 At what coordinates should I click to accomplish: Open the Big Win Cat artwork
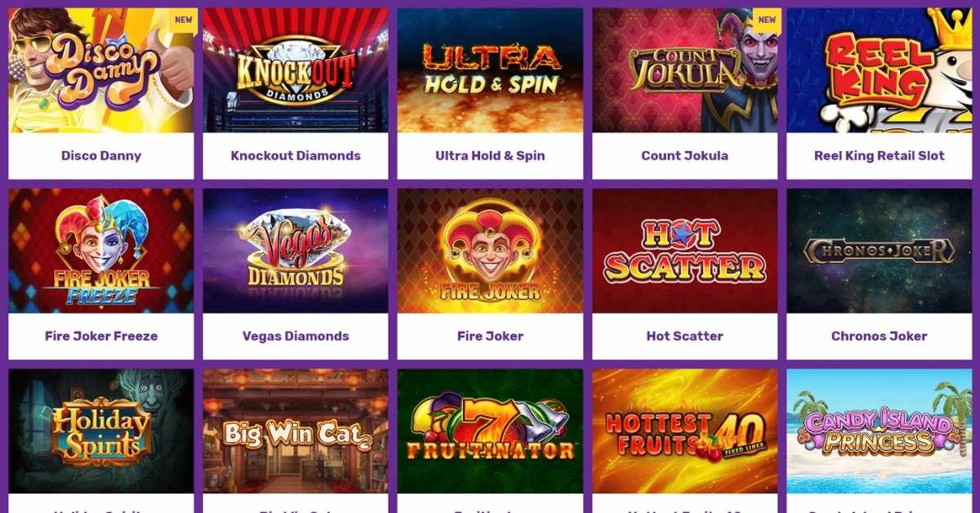(296, 431)
